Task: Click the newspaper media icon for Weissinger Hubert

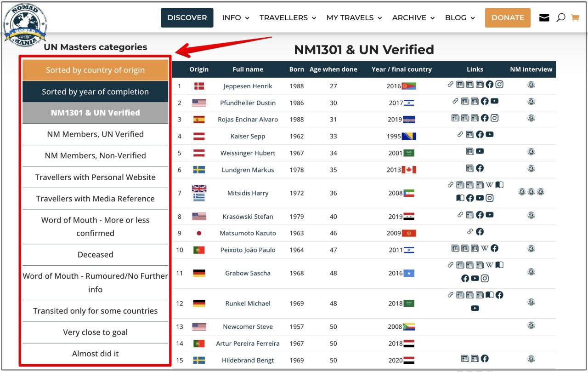Action: tap(470, 151)
